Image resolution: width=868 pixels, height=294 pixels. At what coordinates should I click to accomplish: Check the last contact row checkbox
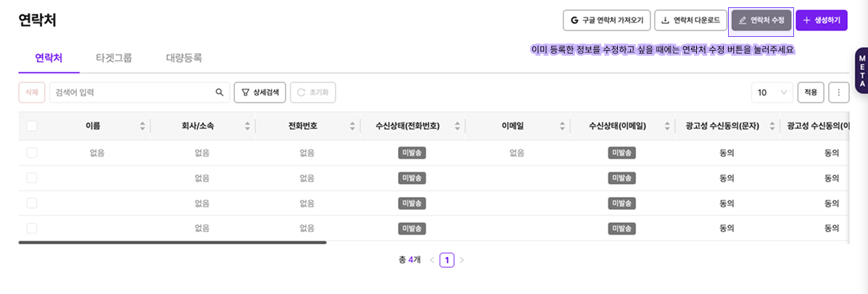pos(32,228)
